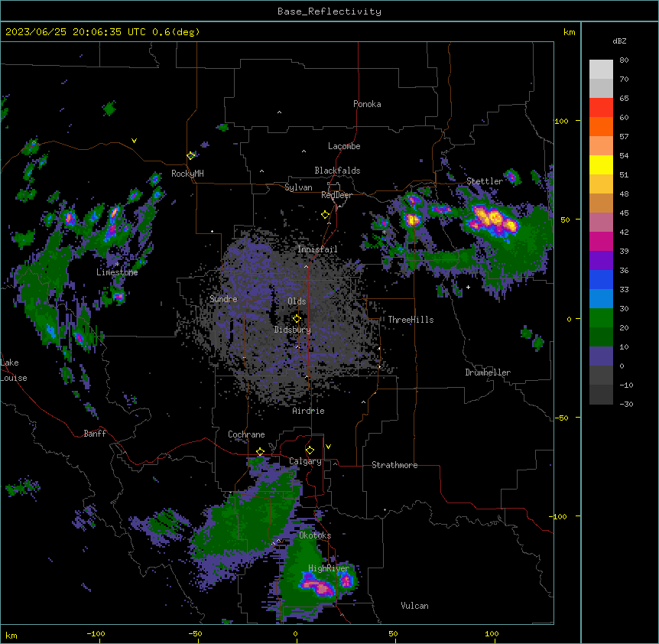Click the Lake Louise label
This screenshot has width=659, height=644.
coord(14,370)
